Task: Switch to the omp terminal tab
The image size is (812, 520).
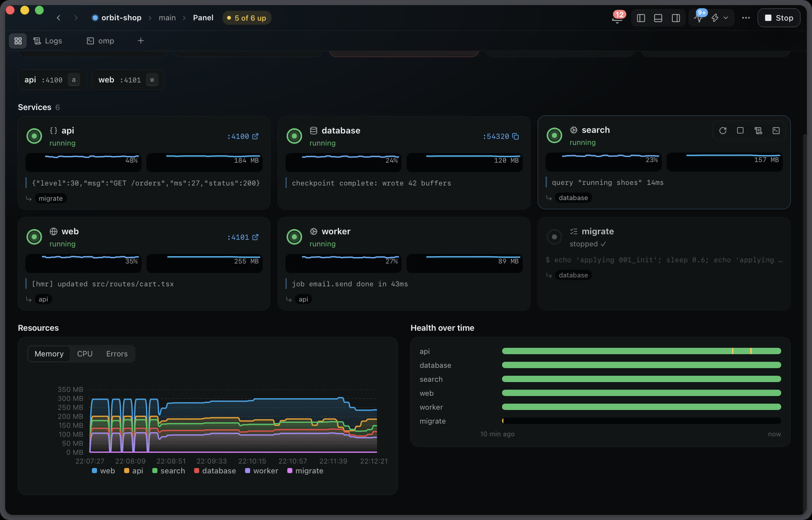Action: click(x=100, y=41)
